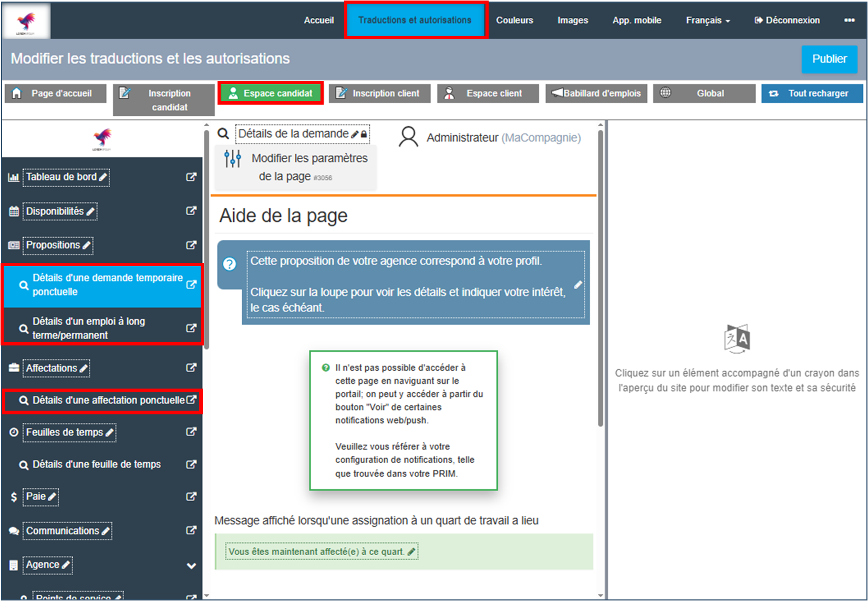Image resolution: width=868 pixels, height=601 pixels.
Task: Click the Tout recharger button
Action: [x=812, y=94]
